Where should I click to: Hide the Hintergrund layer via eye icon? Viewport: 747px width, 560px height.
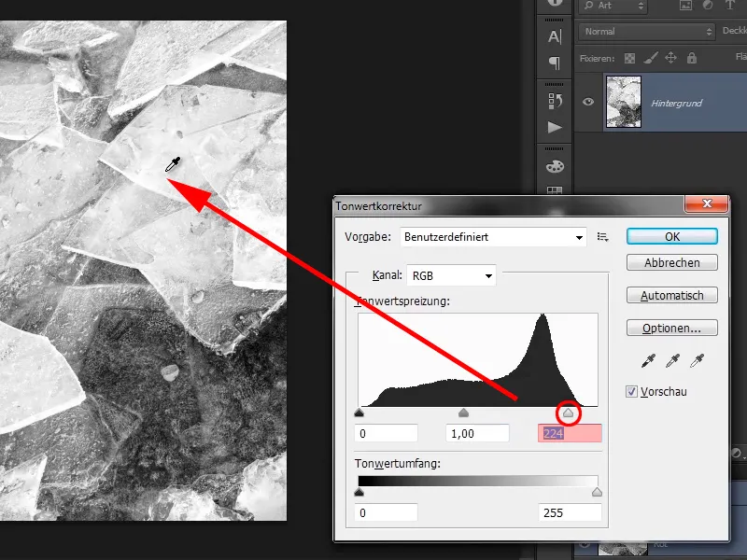[x=588, y=102]
